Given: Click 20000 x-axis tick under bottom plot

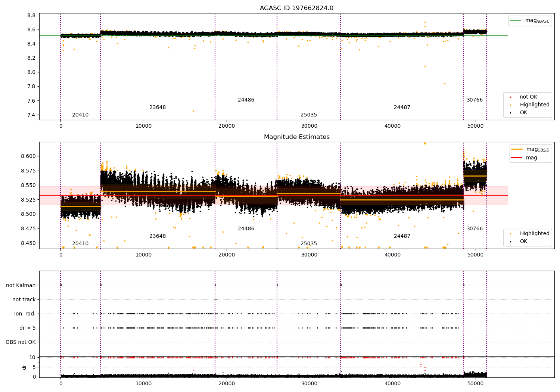Looking at the screenshot, I should click(227, 383).
